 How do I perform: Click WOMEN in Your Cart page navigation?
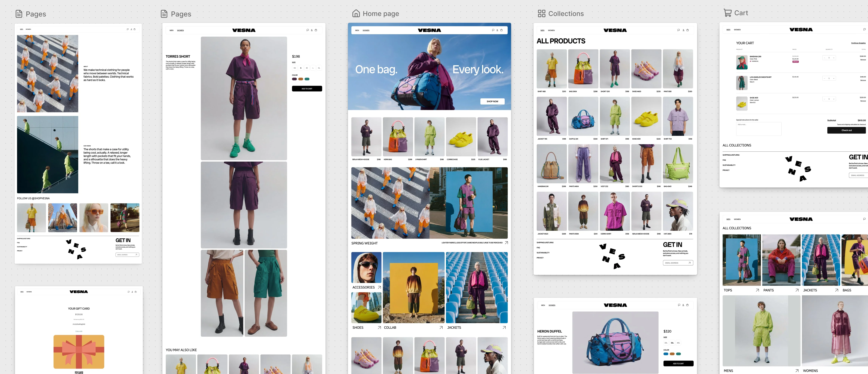click(737, 30)
